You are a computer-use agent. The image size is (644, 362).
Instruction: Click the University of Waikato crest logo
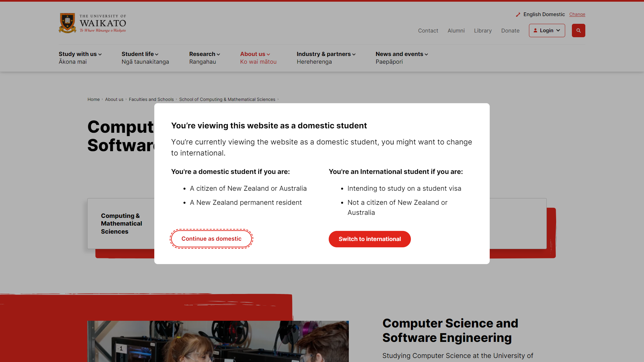click(67, 23)
